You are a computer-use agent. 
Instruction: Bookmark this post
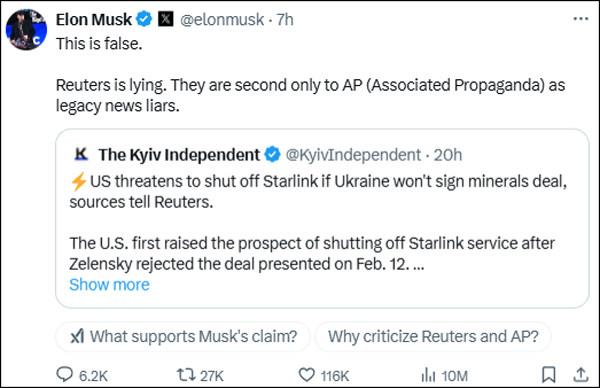(x=549, y=375)
